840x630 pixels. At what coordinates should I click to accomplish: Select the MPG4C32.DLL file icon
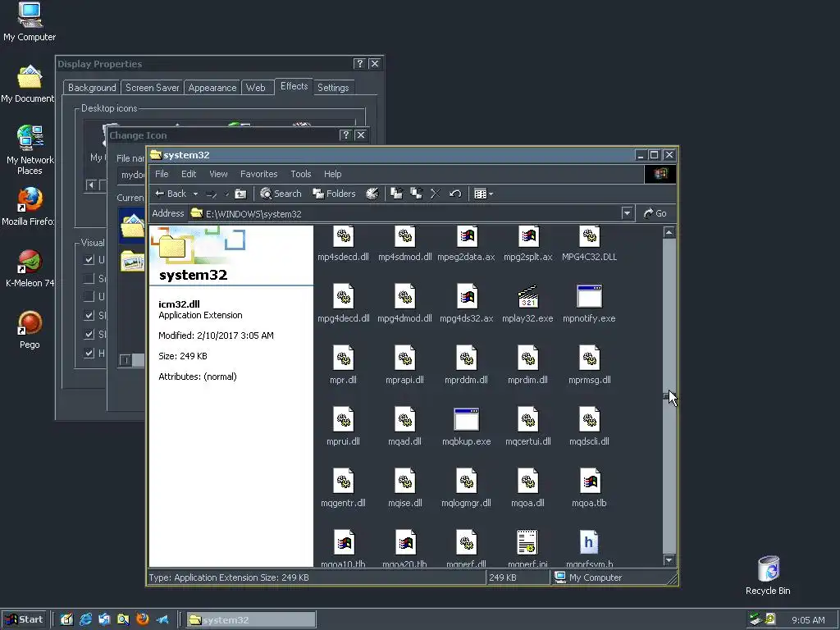click(x=589, y=237)
